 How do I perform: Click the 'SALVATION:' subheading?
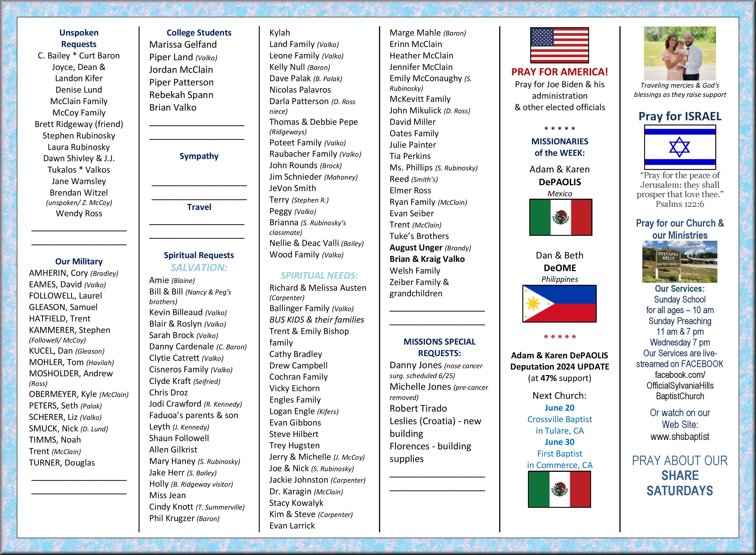[199, 268]
